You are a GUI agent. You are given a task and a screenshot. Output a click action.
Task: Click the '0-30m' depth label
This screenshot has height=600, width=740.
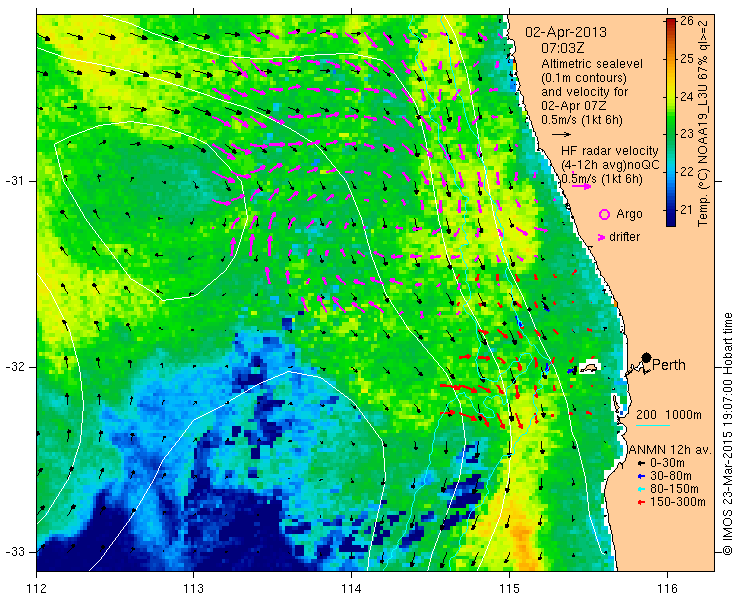(x=667, y=464)
